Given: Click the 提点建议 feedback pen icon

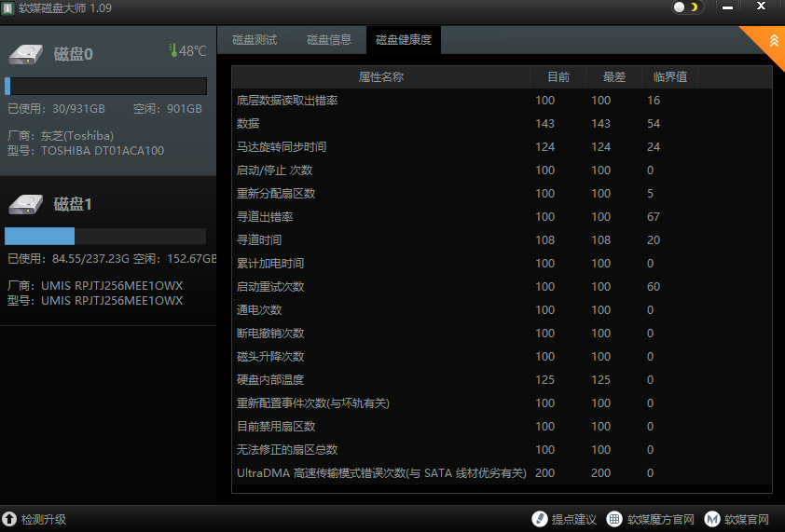Looking at the screenshot, I should click(x=539, y=519).
